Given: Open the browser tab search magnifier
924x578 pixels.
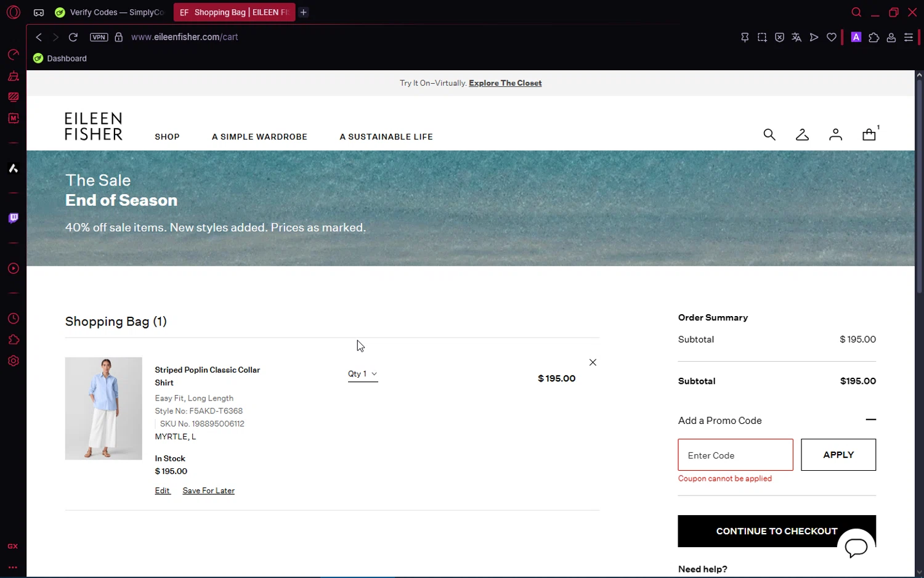Looking at the screenshot, I should pyautogui.click(x=856, y=12).
